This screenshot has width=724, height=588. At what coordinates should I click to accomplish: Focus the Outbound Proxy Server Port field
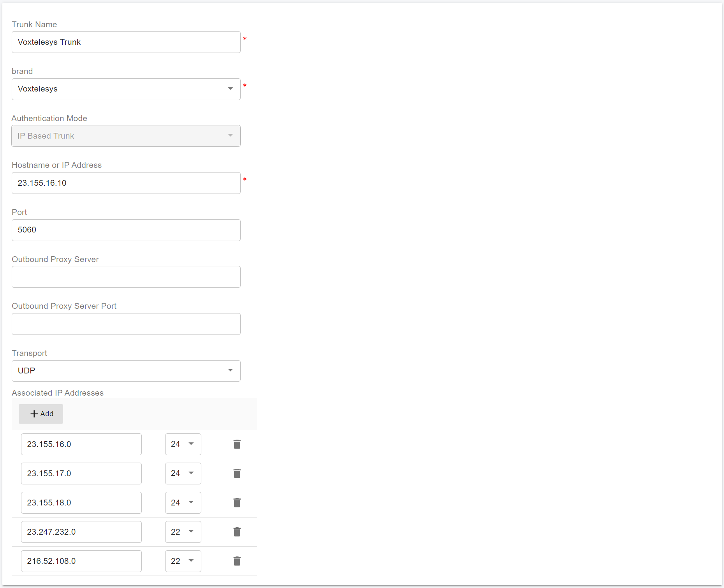click(x=126, y=324)
